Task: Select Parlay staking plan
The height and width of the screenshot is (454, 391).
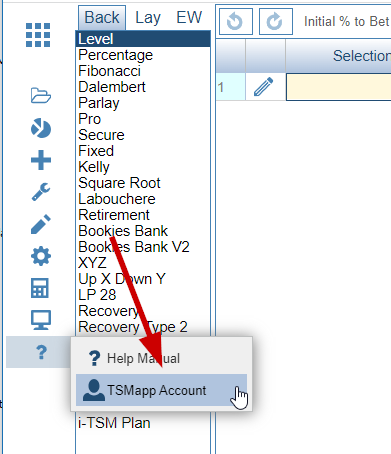Action: (143, 103)
